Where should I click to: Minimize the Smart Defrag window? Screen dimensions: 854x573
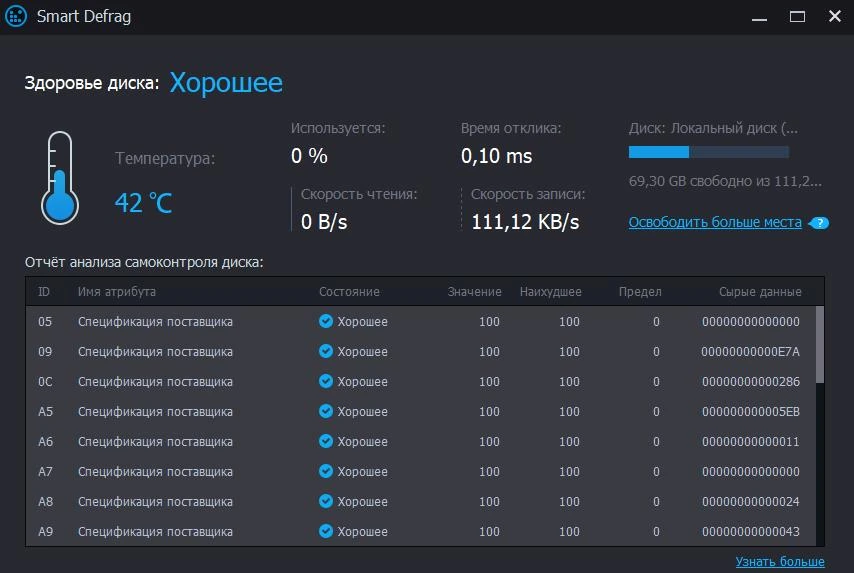tap(759, 19)
